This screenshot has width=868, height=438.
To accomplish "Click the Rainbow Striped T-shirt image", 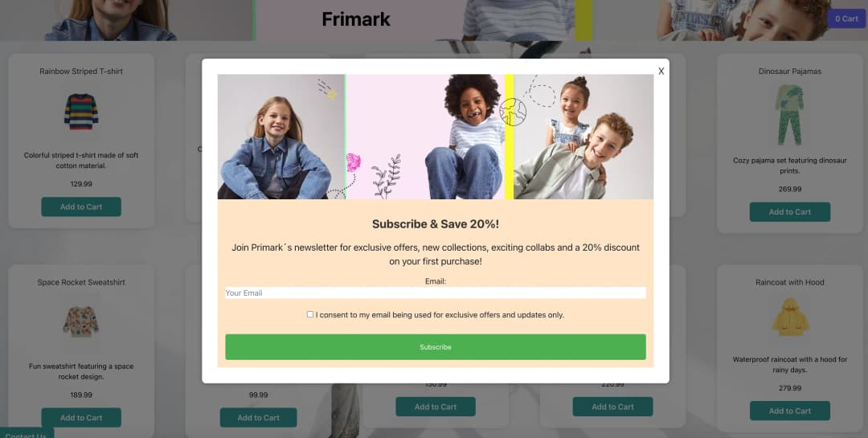I will (x=81, y=112).
